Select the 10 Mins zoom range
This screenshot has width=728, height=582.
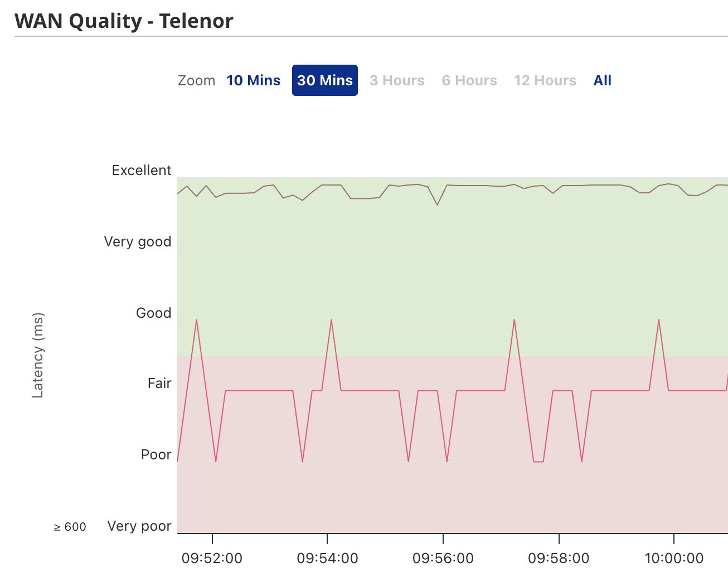(x=253, y=80)
